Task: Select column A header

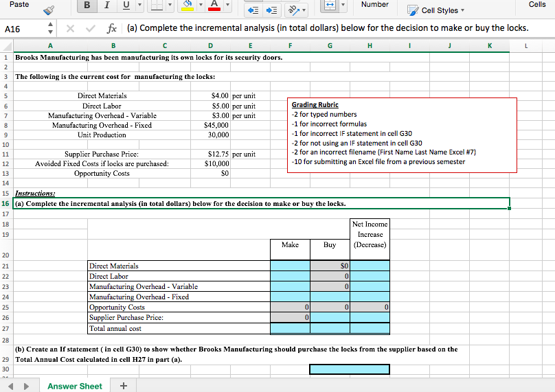Action: 50,45
